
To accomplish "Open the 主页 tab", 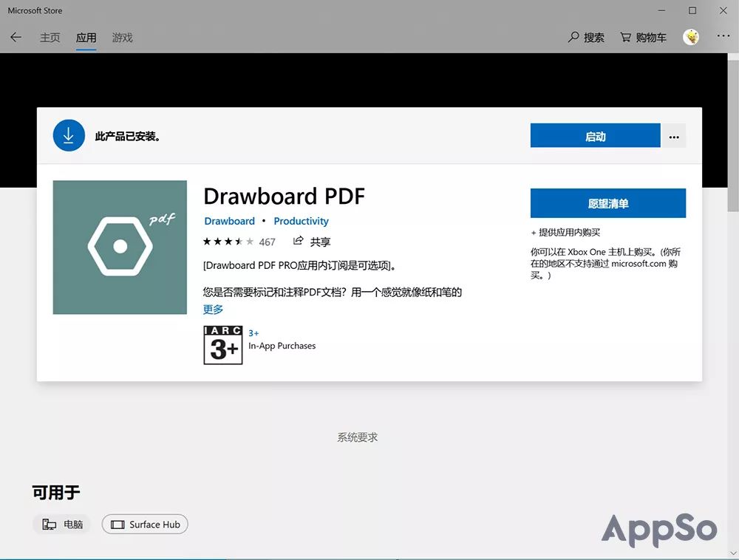I will pos(50,37).
